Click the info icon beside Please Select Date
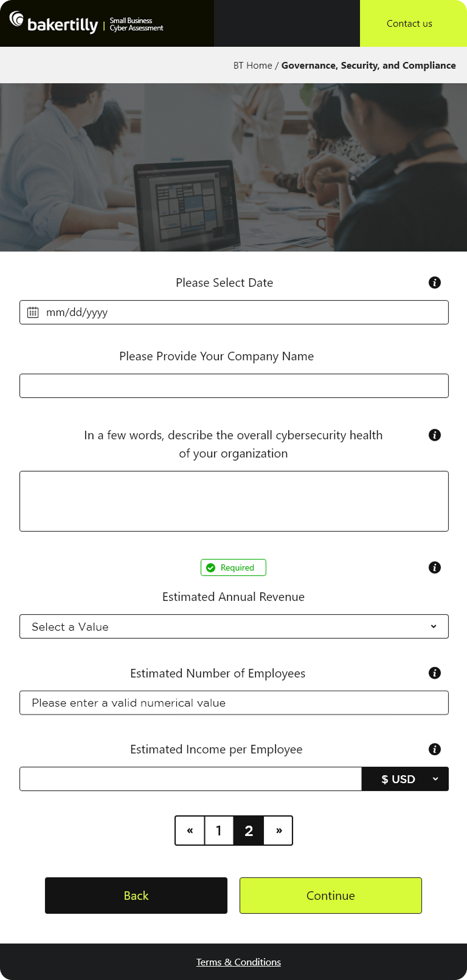The height and width of the screenshot is (980, 467). [x=435, y=283]
